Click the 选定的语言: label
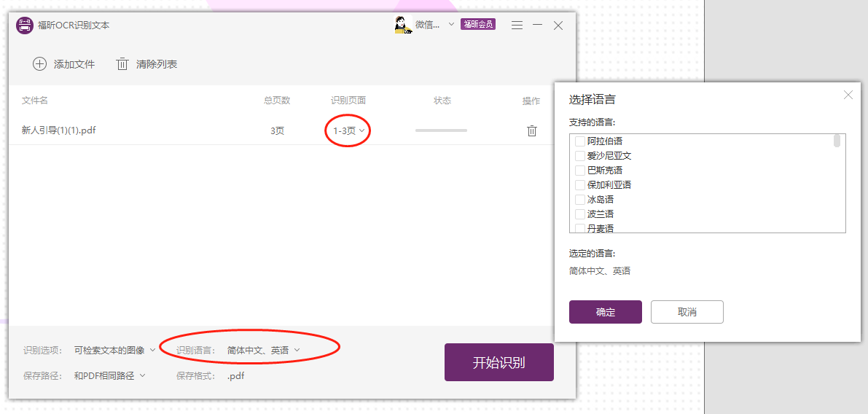This screenshot has height=414, width=868. 593,254
